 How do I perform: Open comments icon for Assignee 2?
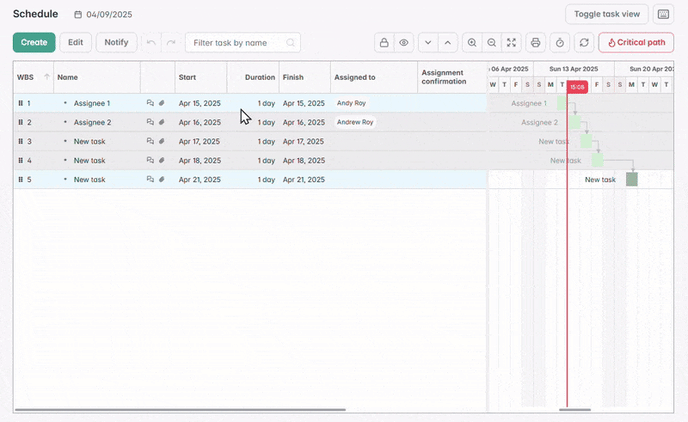[150, 122]
